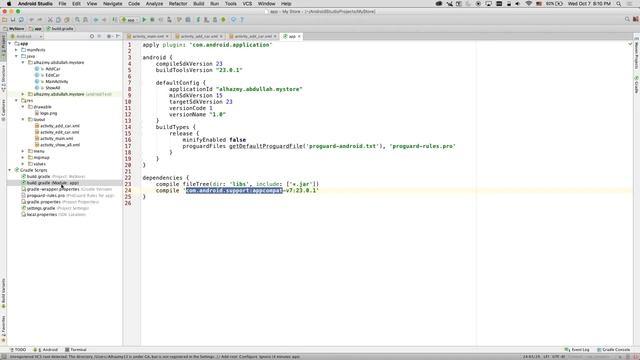This screenshot has height=360, width=640.
Task: Click the Open file toolbar icon
Action: click(4, 20)
